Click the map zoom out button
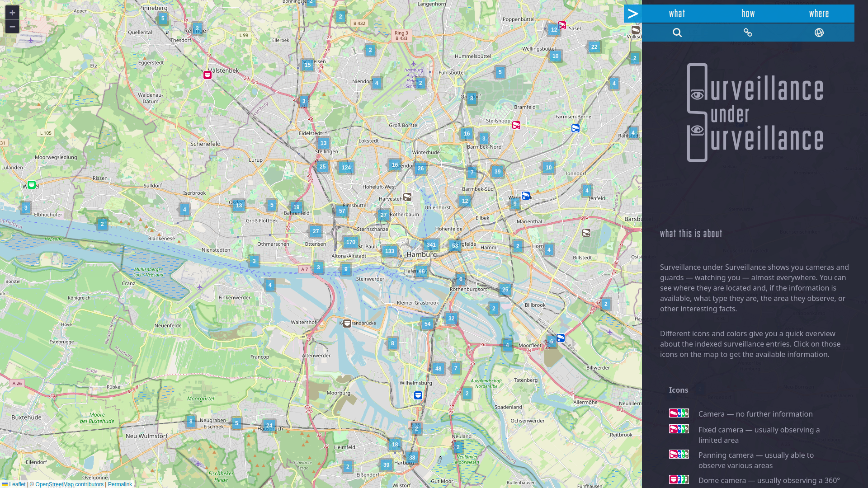The image size is (868, 488). (x=12, y=27)
